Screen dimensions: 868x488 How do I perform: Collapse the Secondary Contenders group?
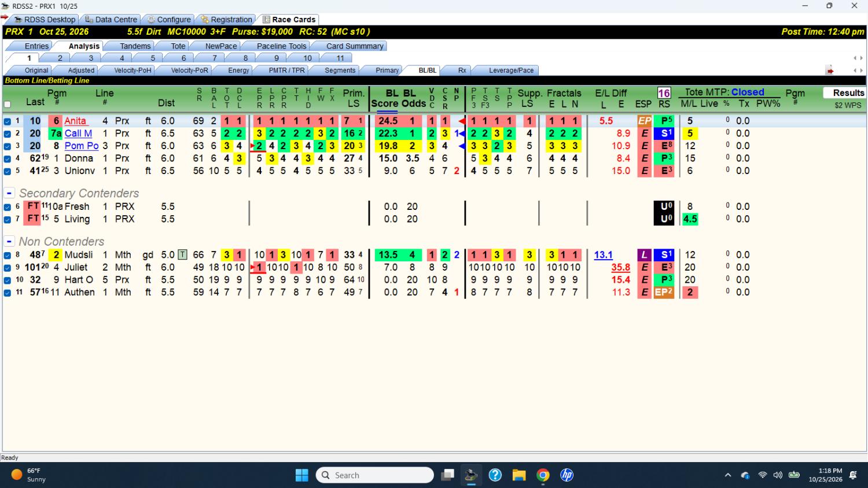[x=9, y=193]
